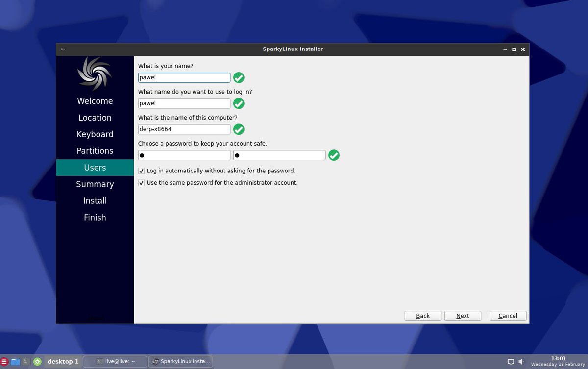Screen dimensions: 588x369
Task: Open the red main menu icon on the taskbar
Action: pyautogui.click(x=4, y=362)
